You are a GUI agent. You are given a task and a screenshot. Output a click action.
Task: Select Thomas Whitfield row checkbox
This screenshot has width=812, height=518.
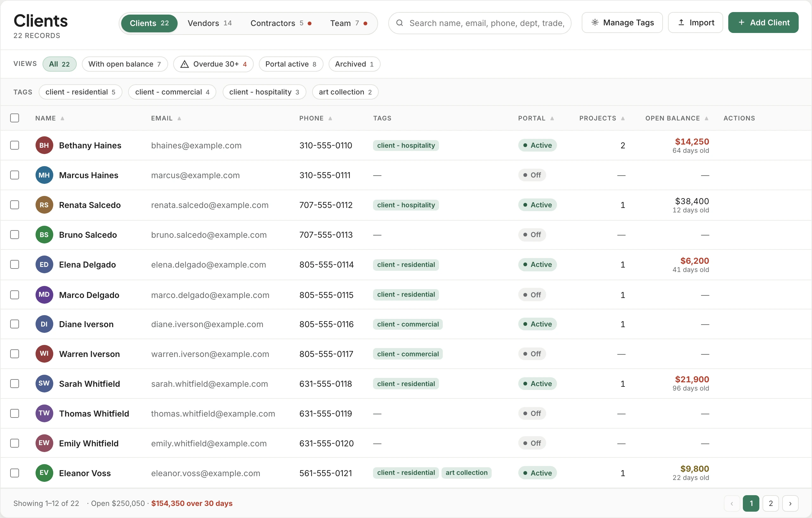15,413
